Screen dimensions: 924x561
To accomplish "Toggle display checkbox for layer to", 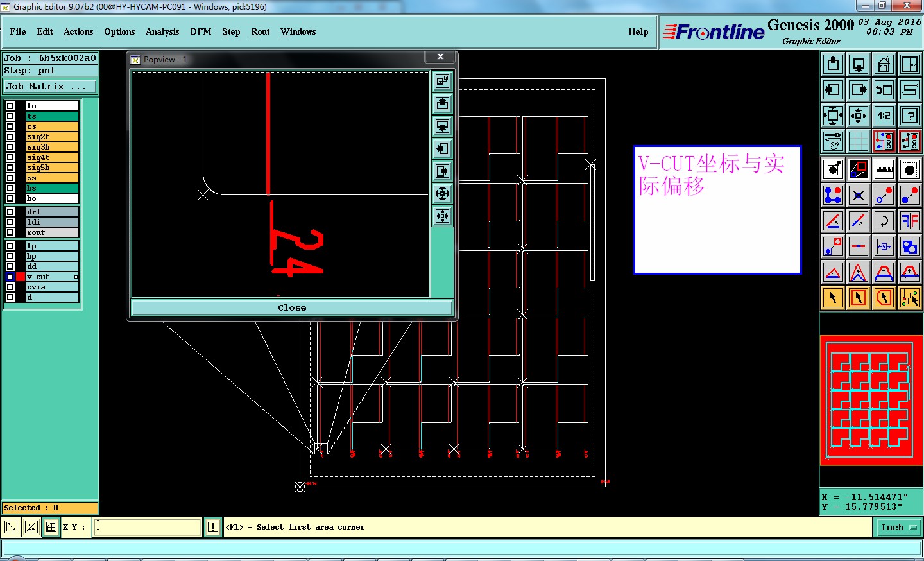I will pyautogui.click(x=10, y=106).
